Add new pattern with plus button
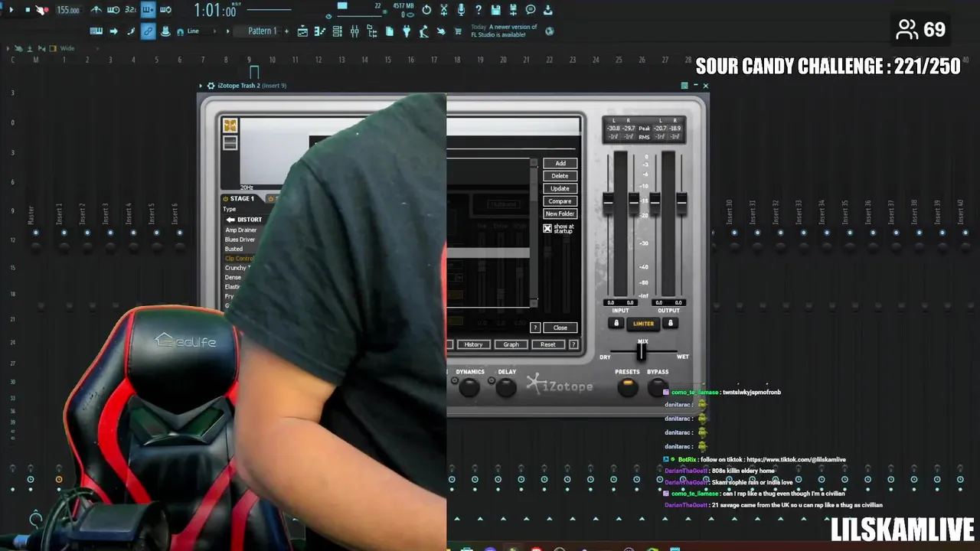This screenshot has width=980, height=551. tap(286, 31)
